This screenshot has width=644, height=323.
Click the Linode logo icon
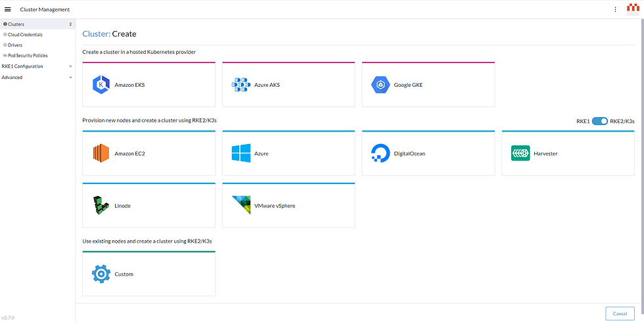[x=101, y=205]
